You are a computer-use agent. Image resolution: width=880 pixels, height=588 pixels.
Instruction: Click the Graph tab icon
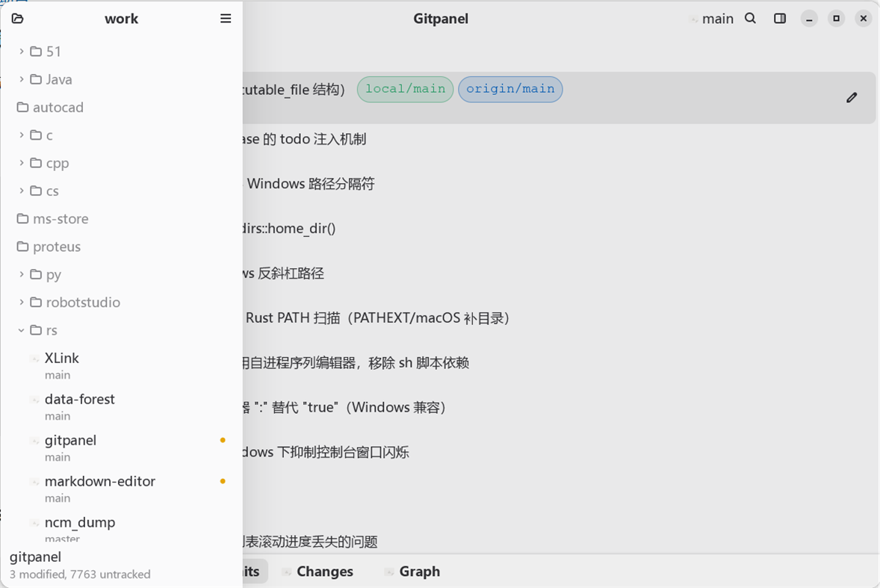(389, 572)
